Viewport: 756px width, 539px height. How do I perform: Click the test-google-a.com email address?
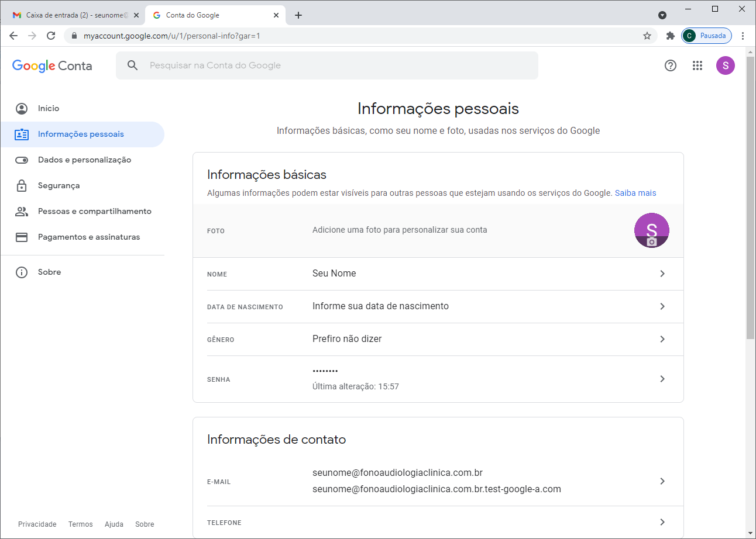(437, 489)
